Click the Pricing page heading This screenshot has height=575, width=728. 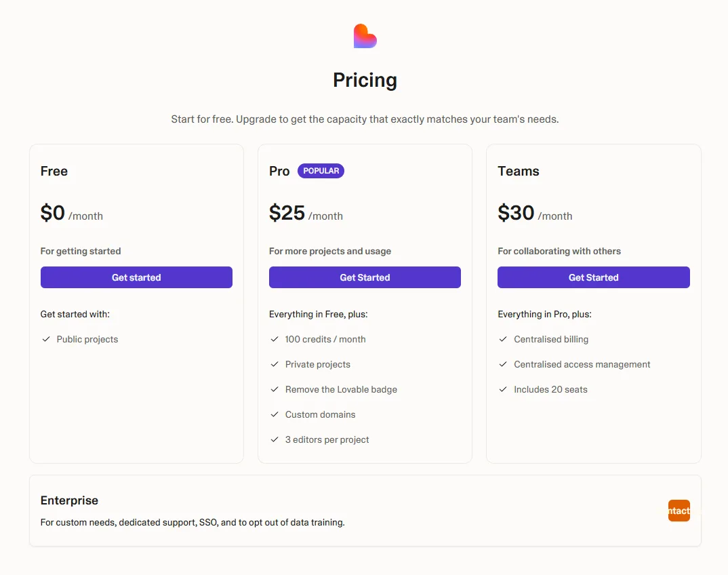tap(365, 80)
